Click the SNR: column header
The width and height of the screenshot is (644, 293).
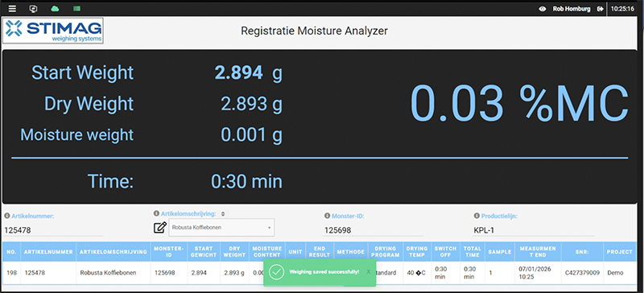coord(582,251)
